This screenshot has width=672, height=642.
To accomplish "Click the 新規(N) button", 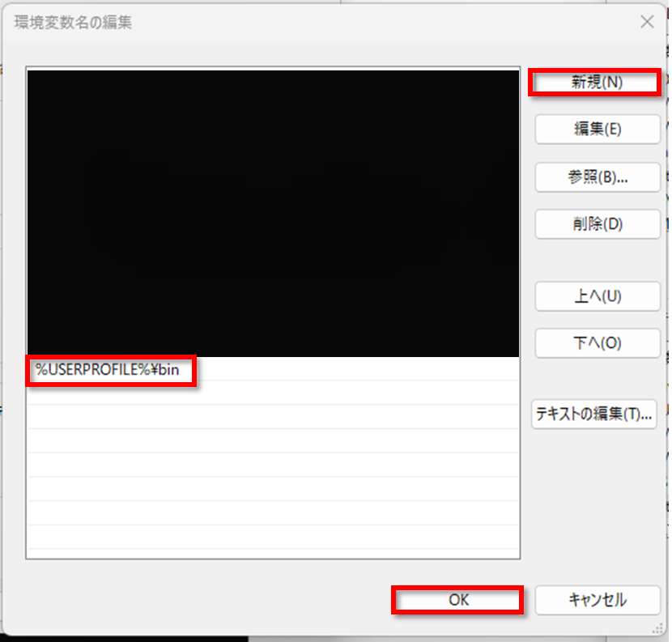I will (595, 82).
